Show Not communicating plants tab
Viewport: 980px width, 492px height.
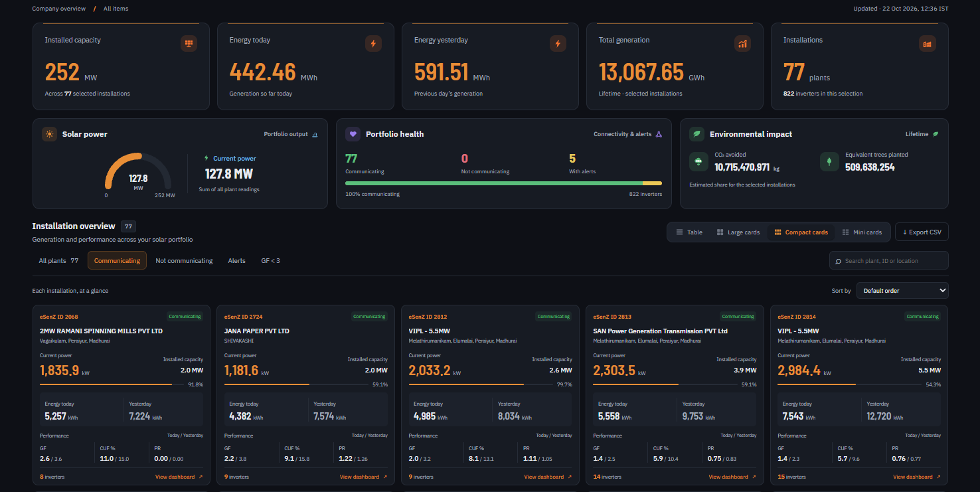184,261
